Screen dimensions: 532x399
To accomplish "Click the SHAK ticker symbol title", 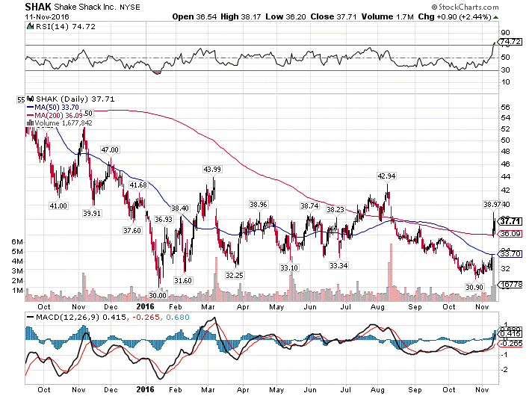I will pyautogui.click(x=38, y=7).
